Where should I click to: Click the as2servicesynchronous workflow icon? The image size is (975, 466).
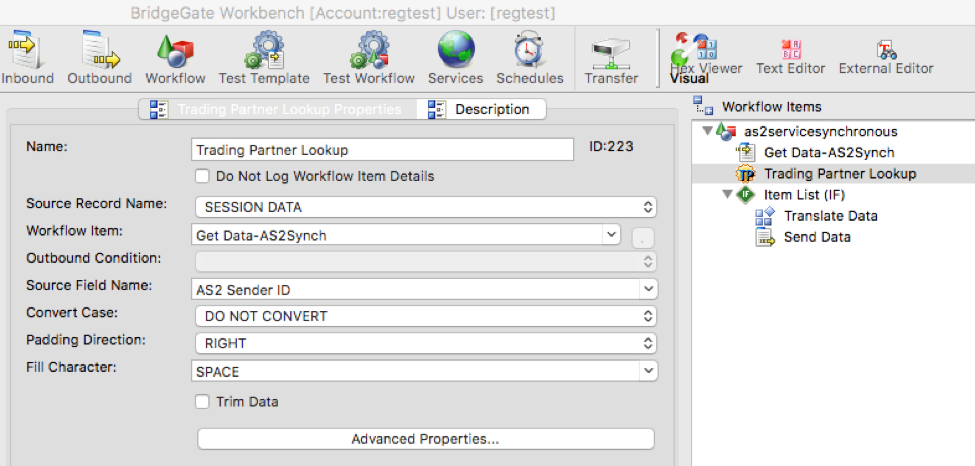[726, 131]
